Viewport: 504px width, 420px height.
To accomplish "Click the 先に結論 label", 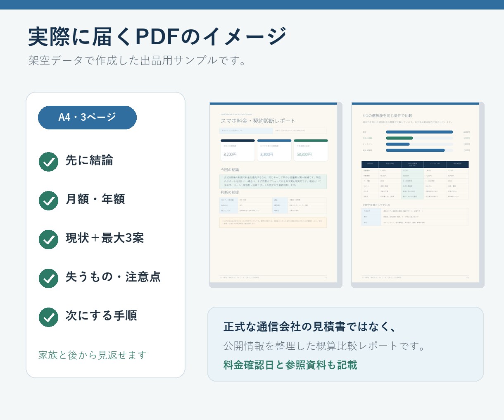I will (89, 160).
